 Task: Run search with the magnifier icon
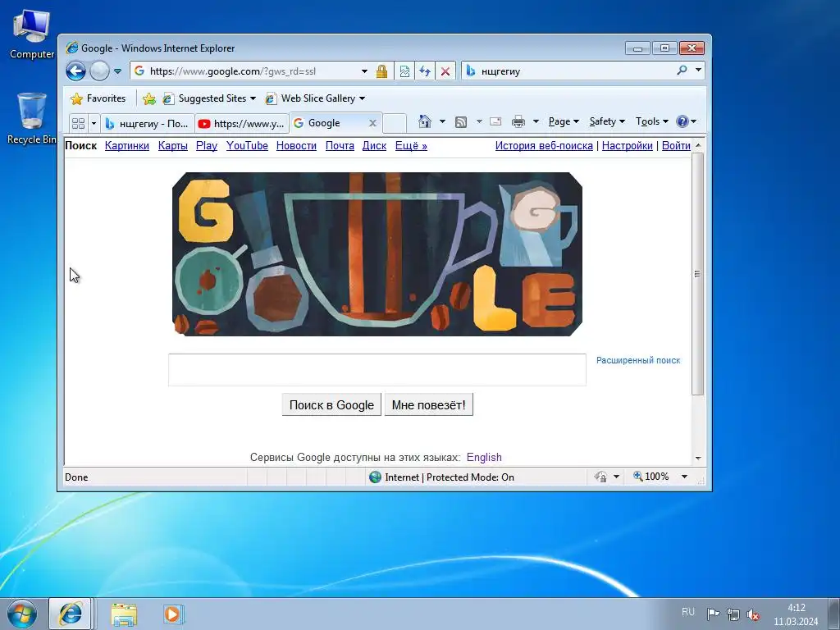pyautogui.click(x=682, y=71)
